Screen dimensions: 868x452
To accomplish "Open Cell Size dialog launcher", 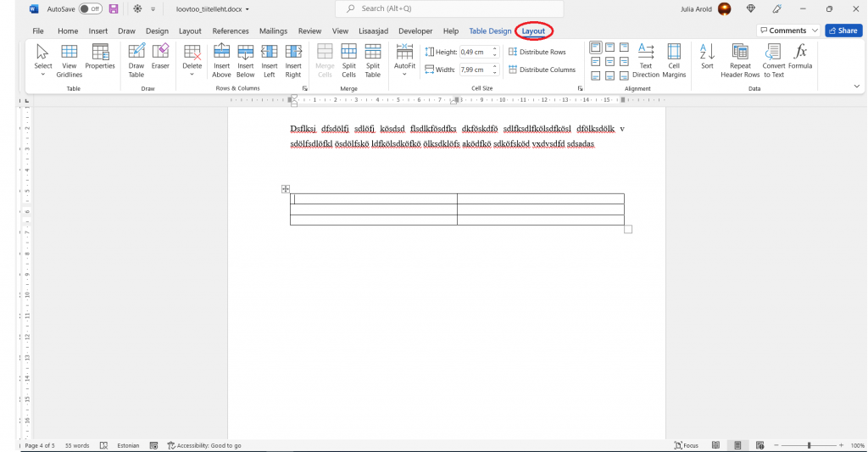I will (x=580, y=89).
